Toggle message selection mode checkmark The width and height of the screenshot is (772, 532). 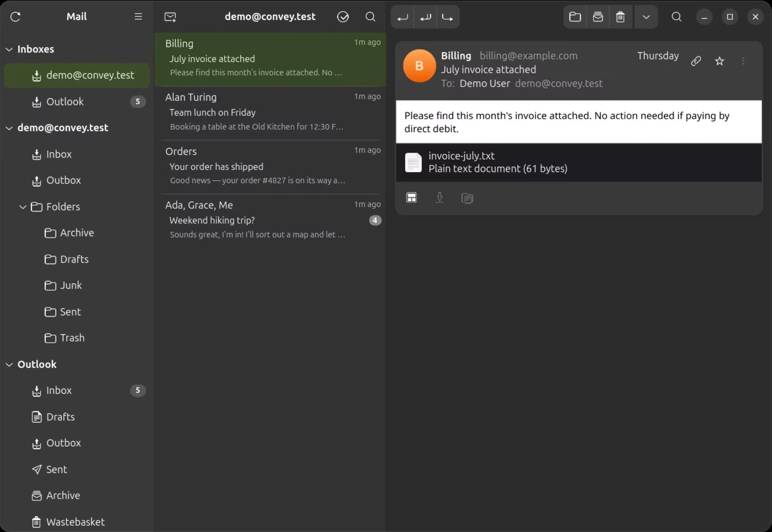(343, 17)
